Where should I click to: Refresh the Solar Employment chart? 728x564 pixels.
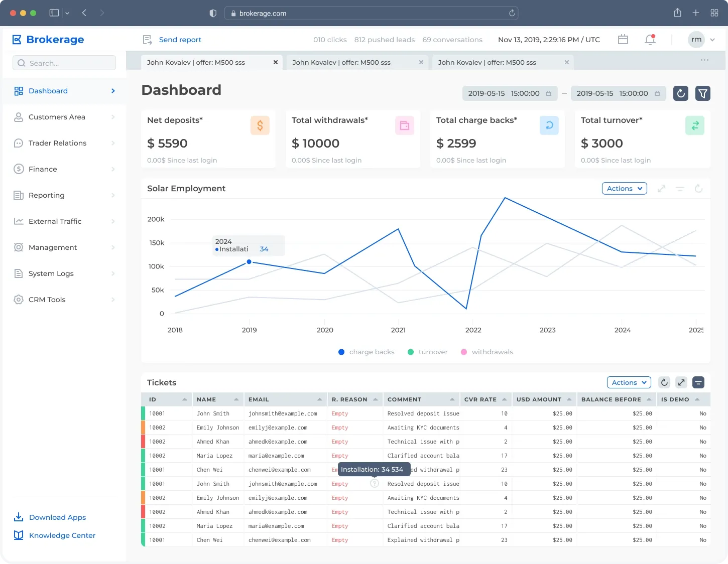(x=698, y=189)
